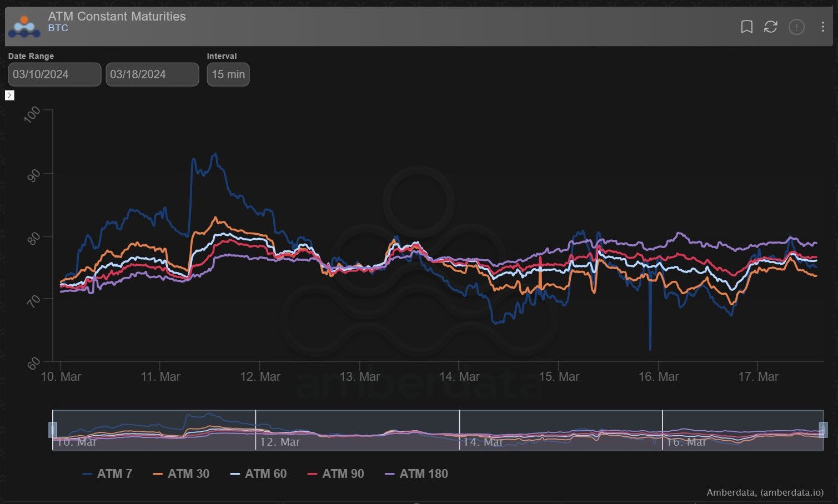
Task: Click 12. Mar in navigator timeline
Action: [280, 442]
